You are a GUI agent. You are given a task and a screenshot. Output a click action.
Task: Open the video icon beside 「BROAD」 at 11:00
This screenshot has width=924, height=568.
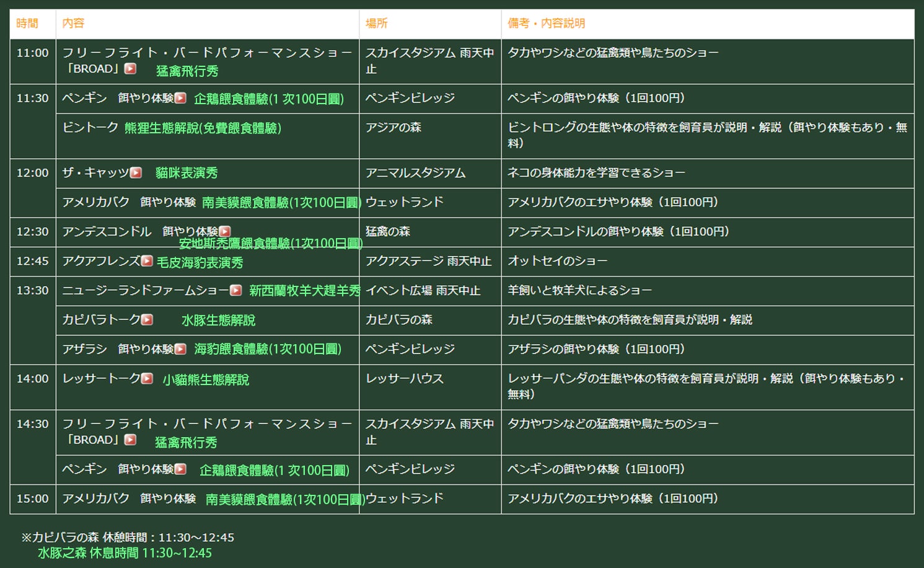(x=130, y=69)
